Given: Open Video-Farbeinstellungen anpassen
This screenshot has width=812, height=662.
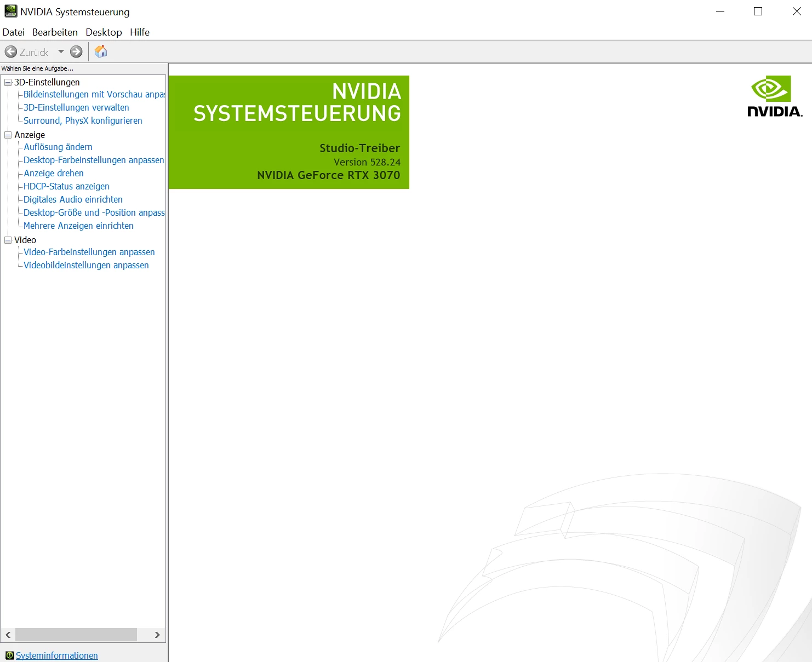Looking at the screenshot, I should point(89,252).
